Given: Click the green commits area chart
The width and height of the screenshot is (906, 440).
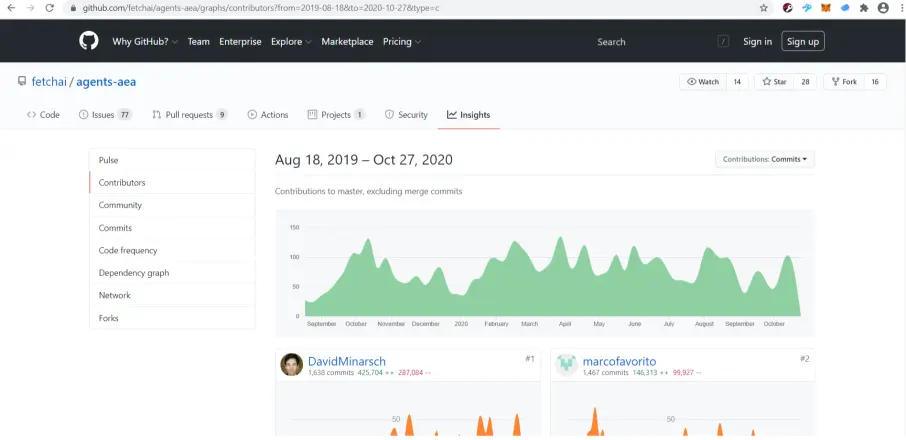Looking at the screenshot, I should click(x=552, y=277).
